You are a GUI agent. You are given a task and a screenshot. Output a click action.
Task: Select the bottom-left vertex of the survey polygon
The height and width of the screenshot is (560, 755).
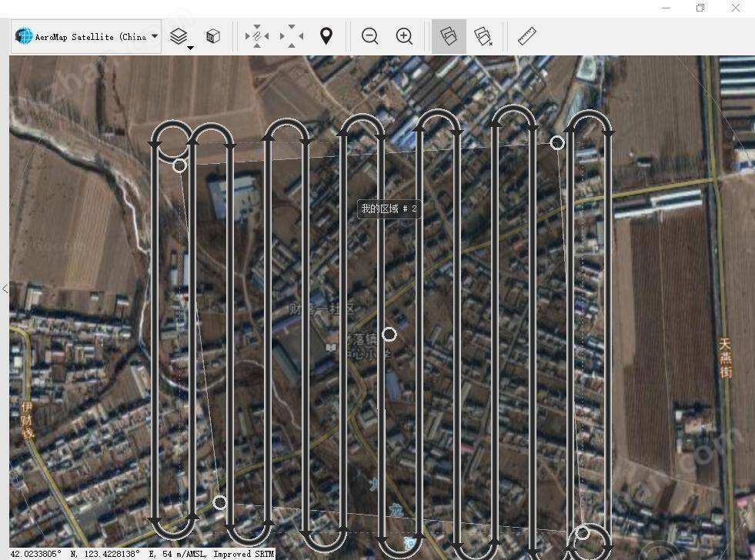pyautogui.click(x=220, y=502)
